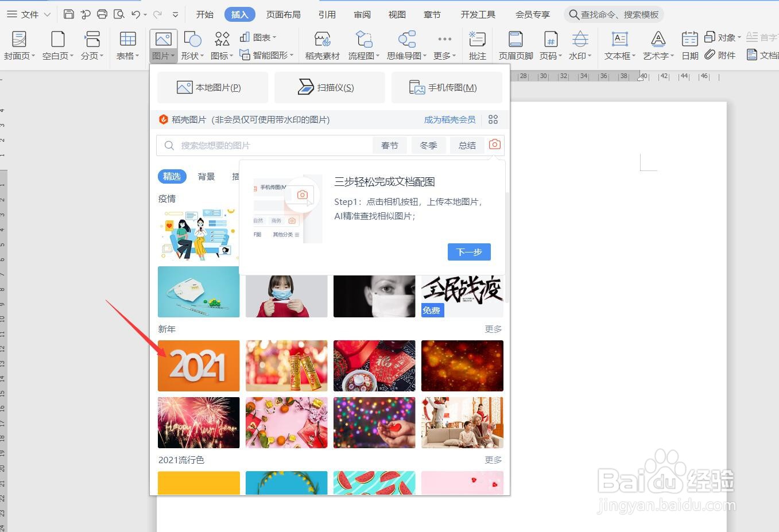Screen dimensions: 779x532
Task: Insert a 流程图 flowchart
Action: coord(363,45)
